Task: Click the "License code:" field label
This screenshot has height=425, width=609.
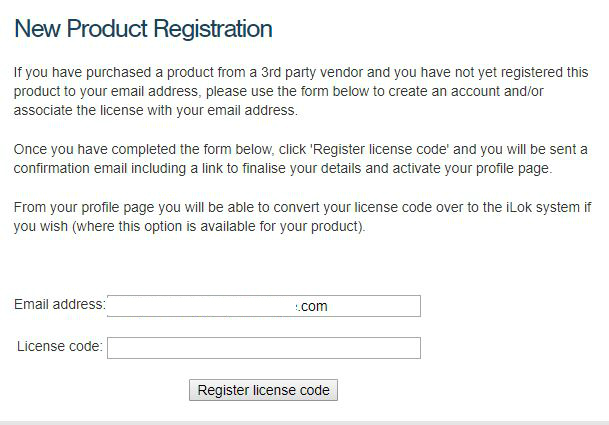Action: click(60, 346)
